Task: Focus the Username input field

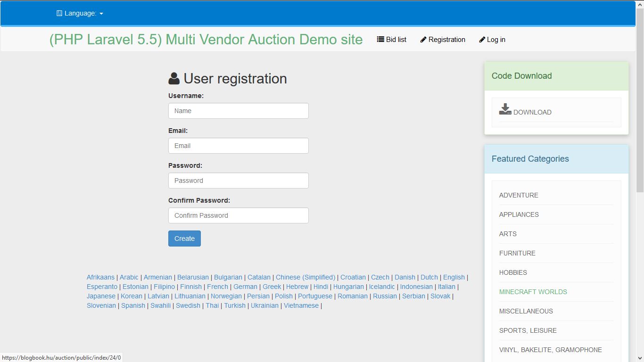Action: point(239,111)
